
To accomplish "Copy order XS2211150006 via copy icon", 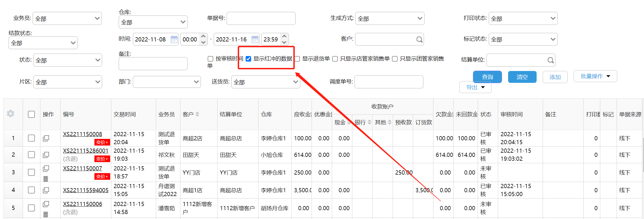I will [46, 204].
